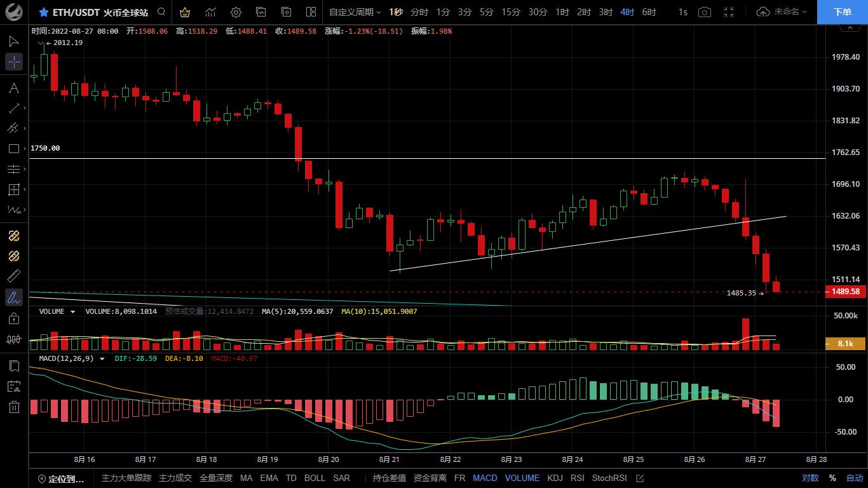Favorite ETH/USDT with the star icon
Viewport: 868px width, 488px height.
[43, 12]
